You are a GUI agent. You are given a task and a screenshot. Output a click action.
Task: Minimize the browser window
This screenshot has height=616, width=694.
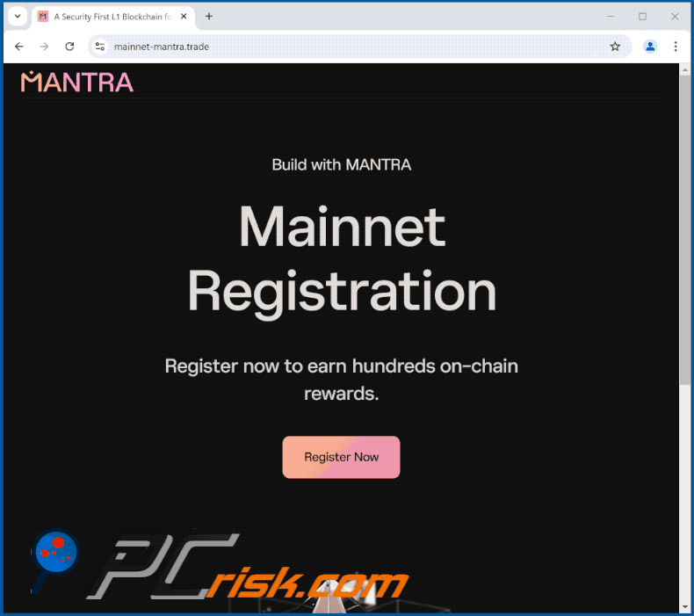(x=611, y=17)
